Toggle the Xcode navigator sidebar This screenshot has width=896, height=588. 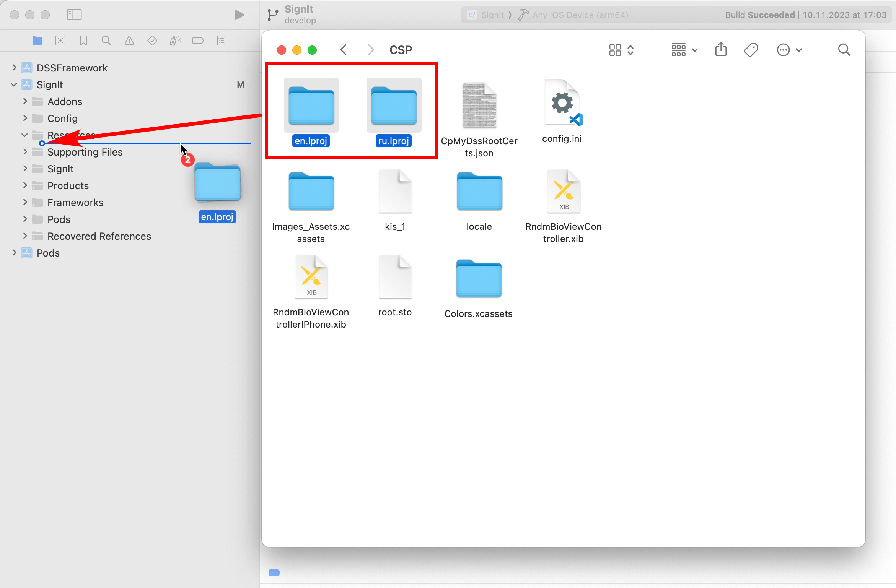[74, 15]
